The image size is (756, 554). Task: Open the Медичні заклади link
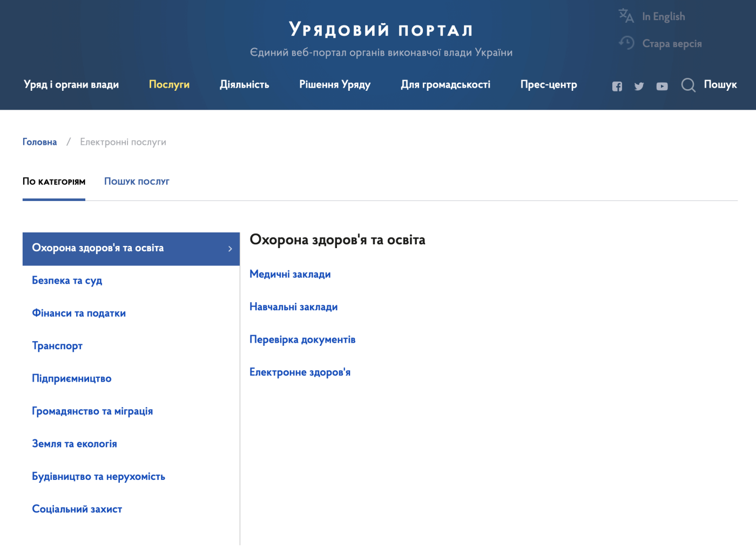290,274
